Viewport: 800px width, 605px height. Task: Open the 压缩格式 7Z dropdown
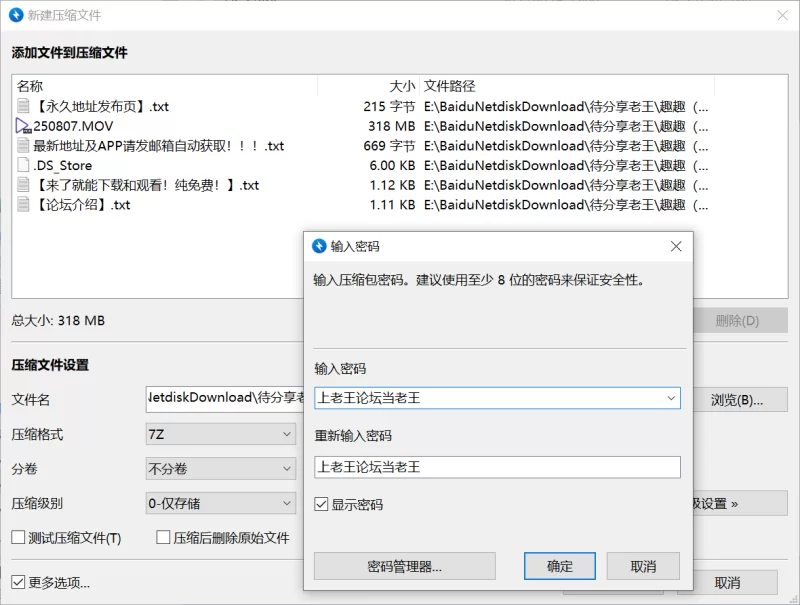286,434
